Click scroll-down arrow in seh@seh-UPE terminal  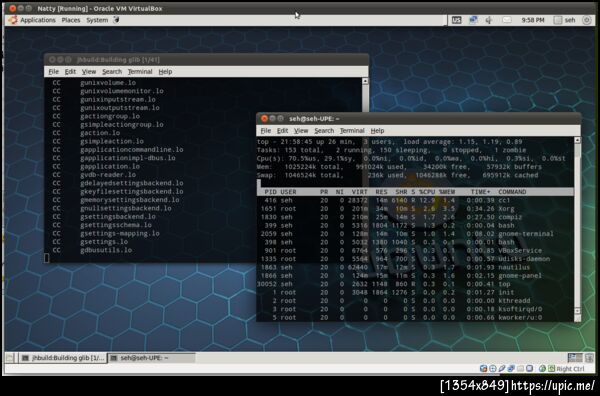point(577,311)
